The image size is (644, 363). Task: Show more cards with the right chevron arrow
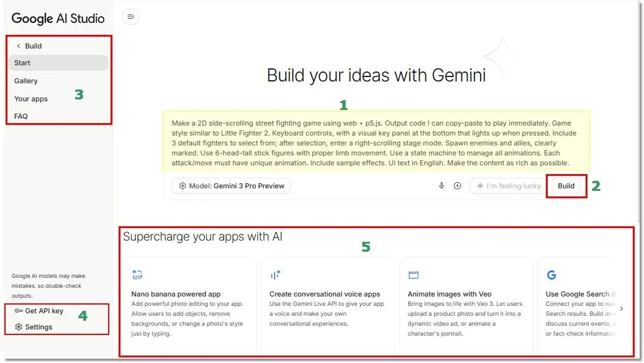click(622, 309)
